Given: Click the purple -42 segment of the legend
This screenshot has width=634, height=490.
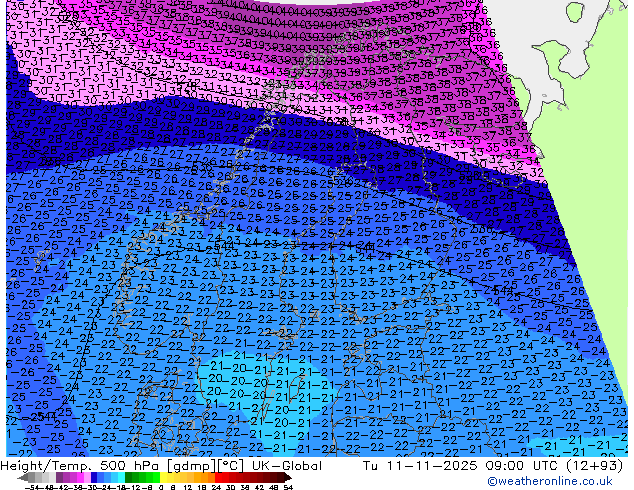Looking at the screenshot, I should click(x=59, y=478).
